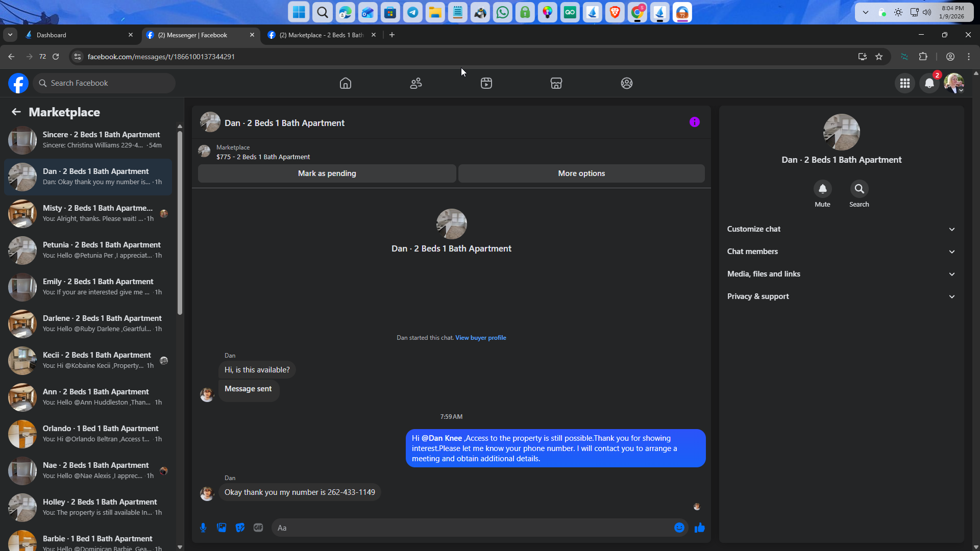Mute this conversation with bell toggle
This screenshot has width=980, height=551.
coord(822,189)
